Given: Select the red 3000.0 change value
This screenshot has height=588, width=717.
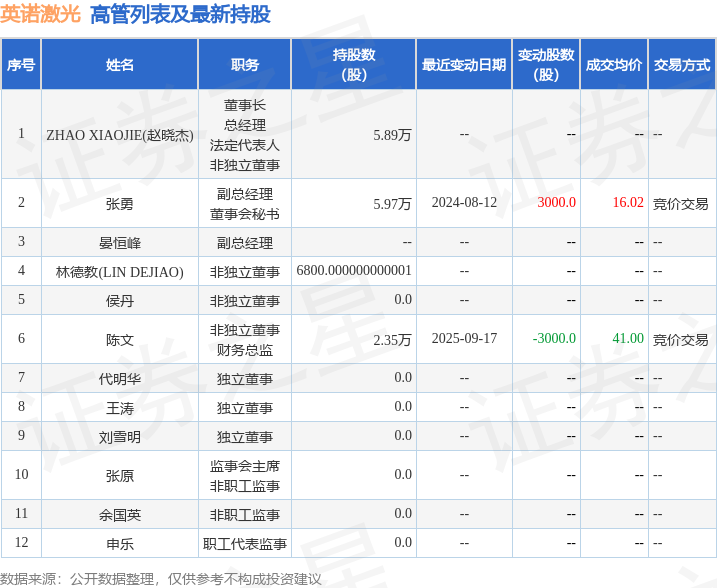Looking at the screenshot, I should [x=556, y=203].
